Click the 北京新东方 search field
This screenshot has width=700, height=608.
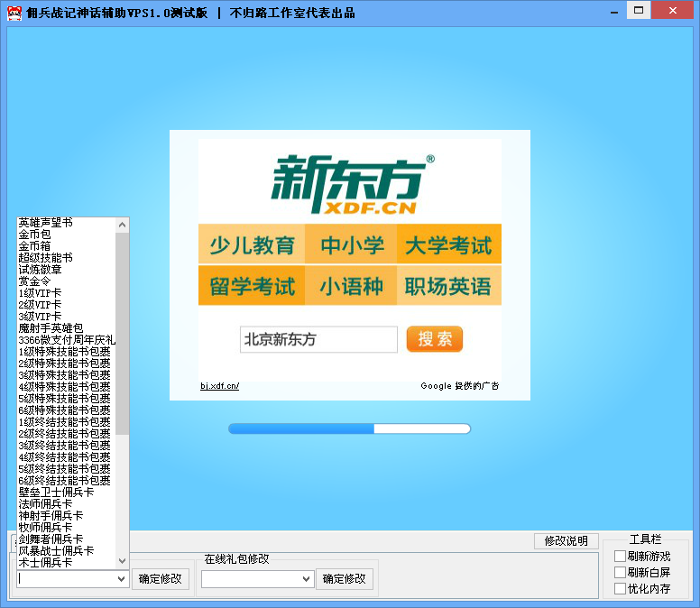[318, 339]
